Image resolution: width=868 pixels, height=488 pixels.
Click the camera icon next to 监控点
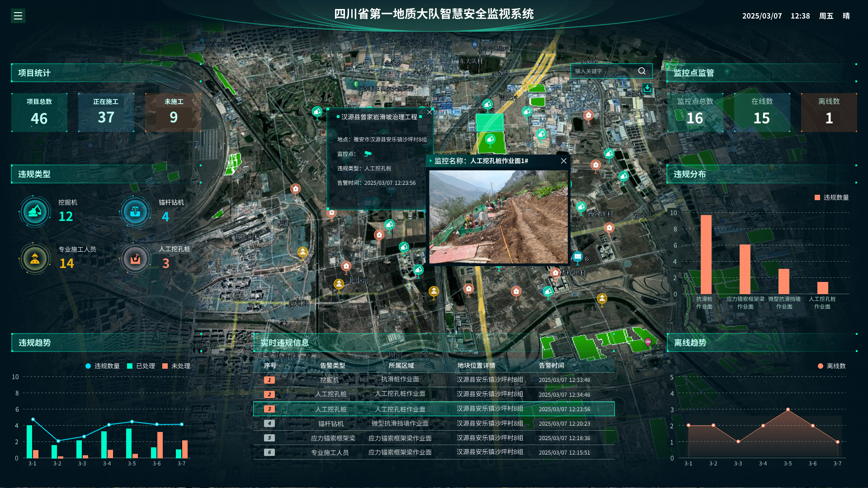[x=368, y=154]
